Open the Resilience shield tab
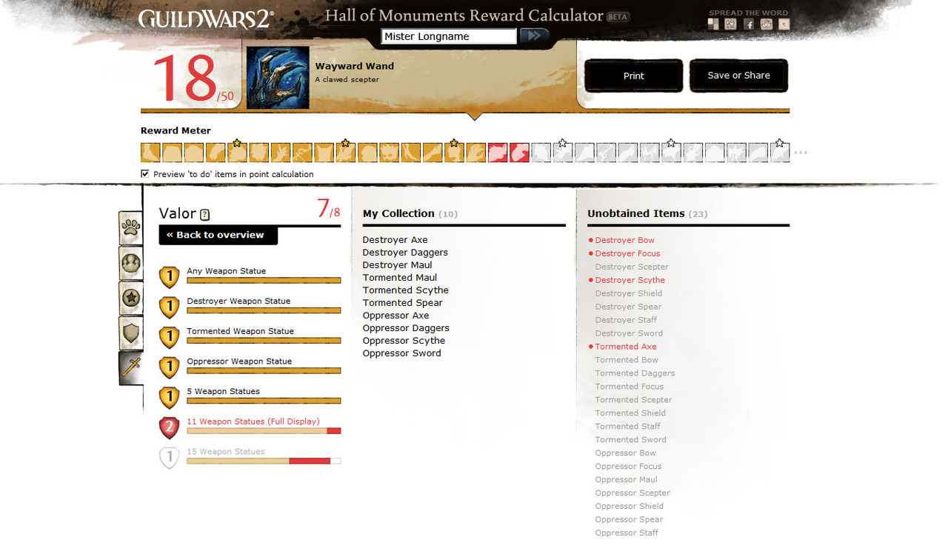 coord(131,333)
